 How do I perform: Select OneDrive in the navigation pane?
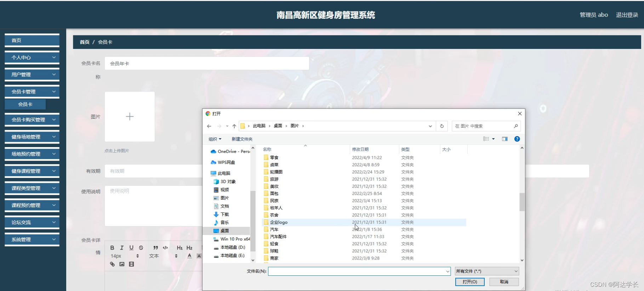tap(230, 151)
